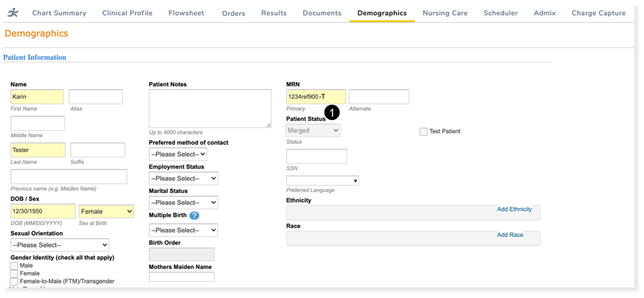Switch to the Chart Summary tab

tap(59, 13)
